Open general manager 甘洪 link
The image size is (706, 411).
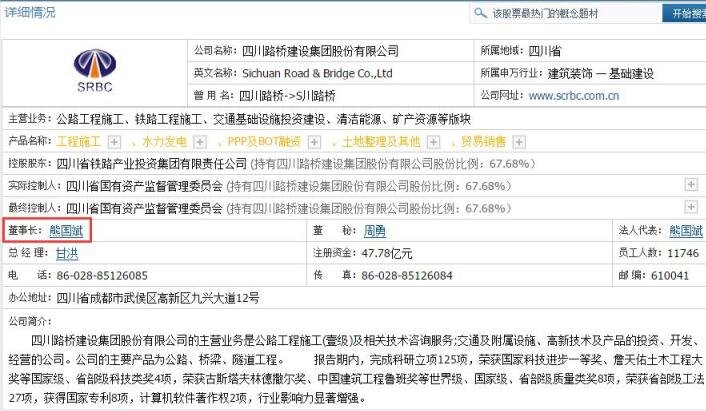(x=67, y=253)
